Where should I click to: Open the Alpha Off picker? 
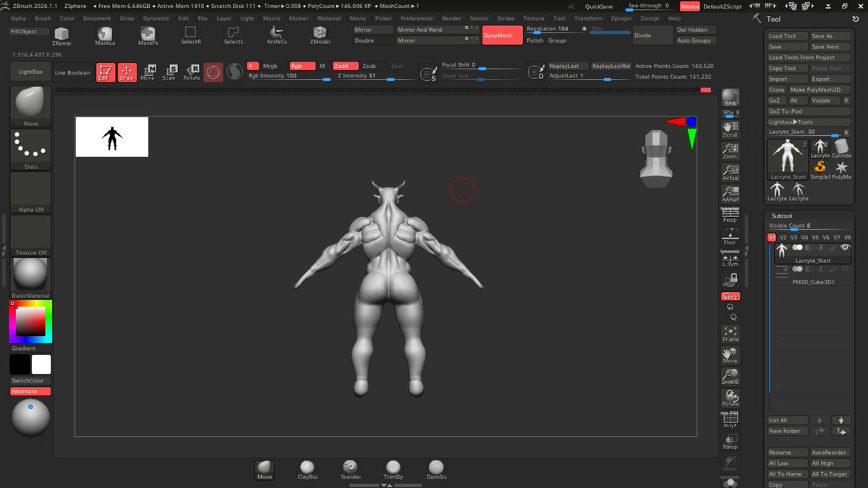point(30,192)
